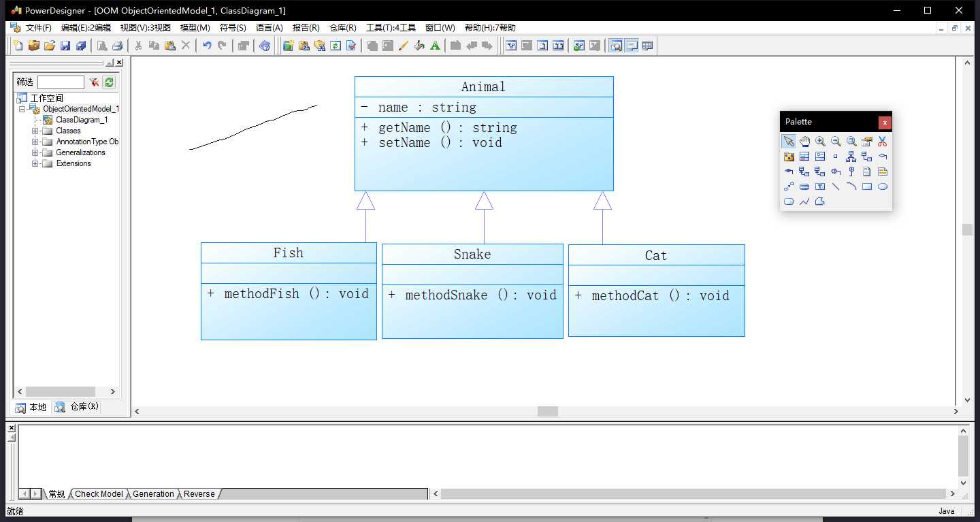This screenshot has height=522, width=980.
Task: Expand the Classes folder node
Action: (x=35, y=131)
